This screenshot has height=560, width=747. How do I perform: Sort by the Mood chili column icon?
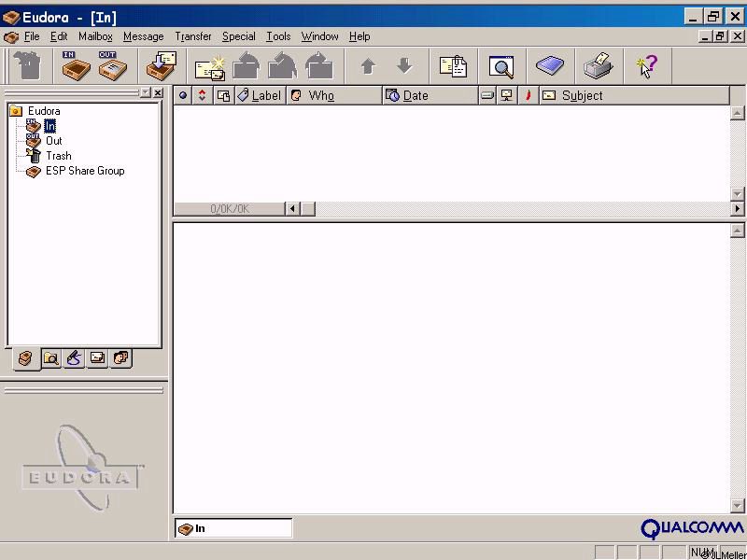pyautogui.click(x=528, y=96)
